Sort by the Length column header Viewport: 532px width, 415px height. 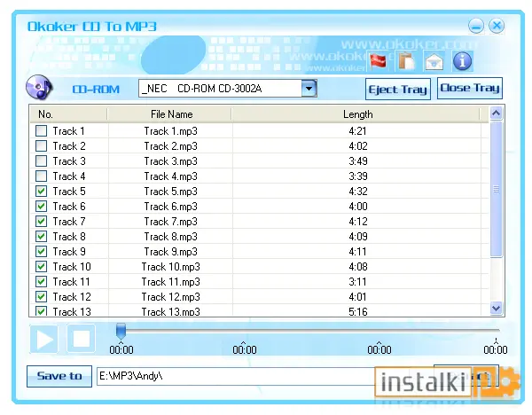click(356, 114)
